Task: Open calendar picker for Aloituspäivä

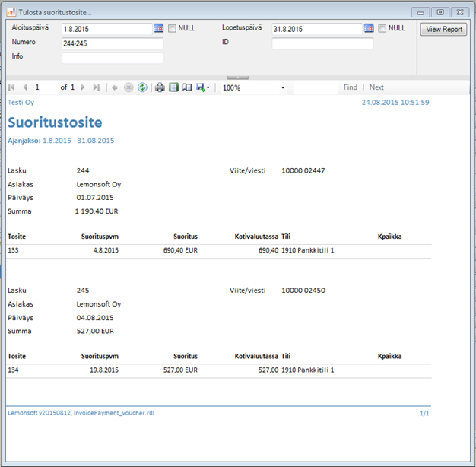Action: tap(158, 28)
